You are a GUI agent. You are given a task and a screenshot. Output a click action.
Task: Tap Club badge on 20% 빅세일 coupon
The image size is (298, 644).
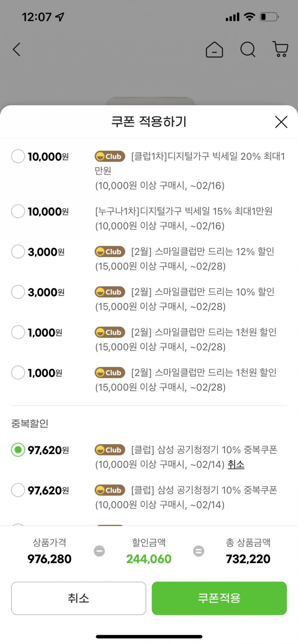(x=110, y=156)
